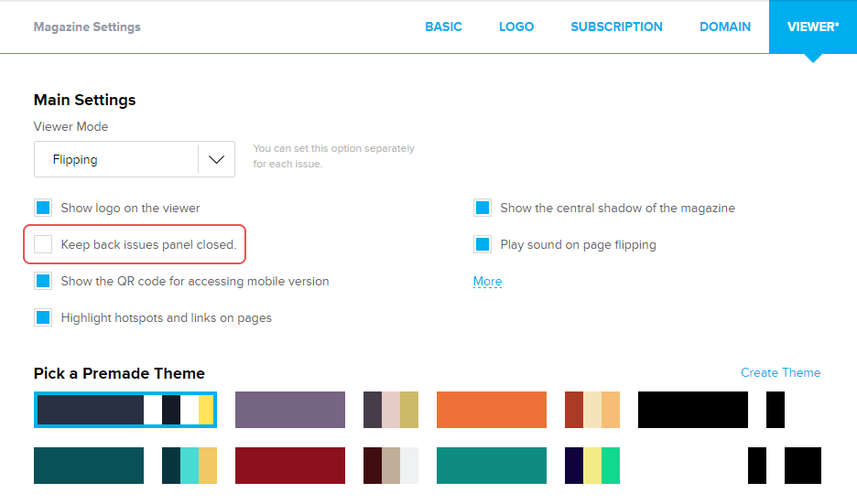This screenshot has height=504, width=857.
Task: Open the BASIC settings tab
Action: tap(443, 27)
